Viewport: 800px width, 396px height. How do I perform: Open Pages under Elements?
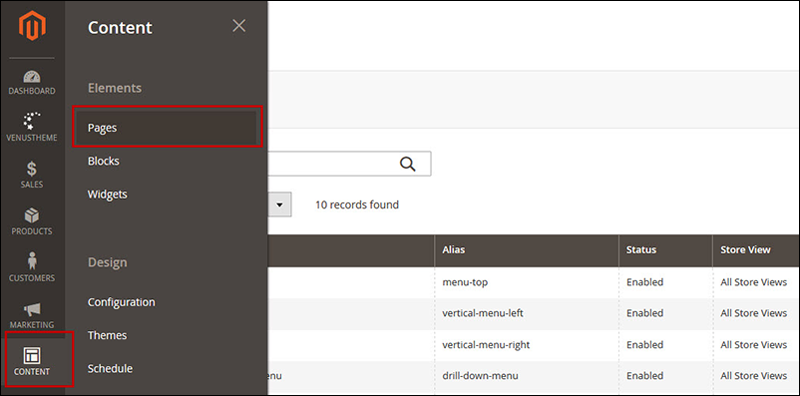click(x=167, y=128)
